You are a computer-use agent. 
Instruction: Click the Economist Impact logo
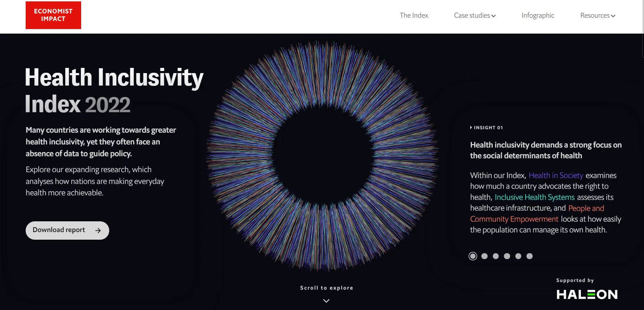(x=53, y=15)
